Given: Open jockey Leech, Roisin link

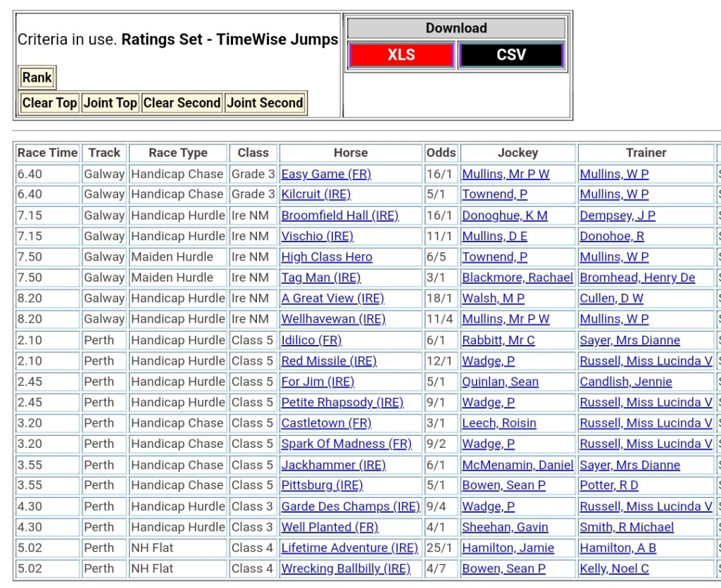Looking at the screenshot, I should [x=499, y=423].
